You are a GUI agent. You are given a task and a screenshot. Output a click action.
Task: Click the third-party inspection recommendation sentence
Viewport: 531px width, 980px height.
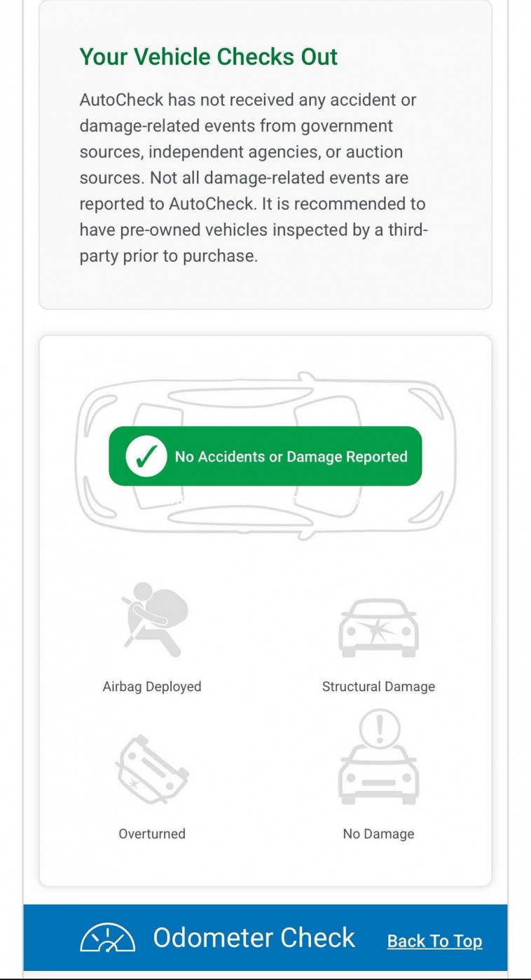pos(252,230)
